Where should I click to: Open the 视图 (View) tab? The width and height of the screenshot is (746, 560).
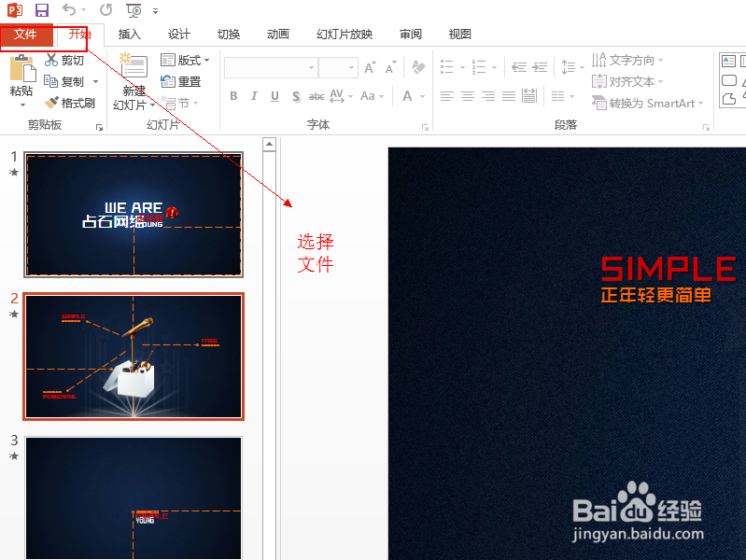[x=460, y=35]
